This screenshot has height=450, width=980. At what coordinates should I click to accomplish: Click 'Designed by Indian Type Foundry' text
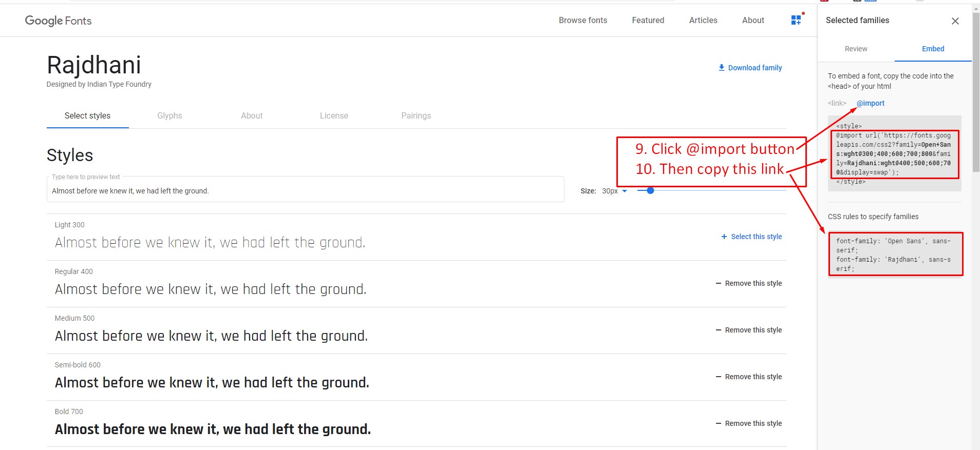pyautogui.click(x=99, y=84)
